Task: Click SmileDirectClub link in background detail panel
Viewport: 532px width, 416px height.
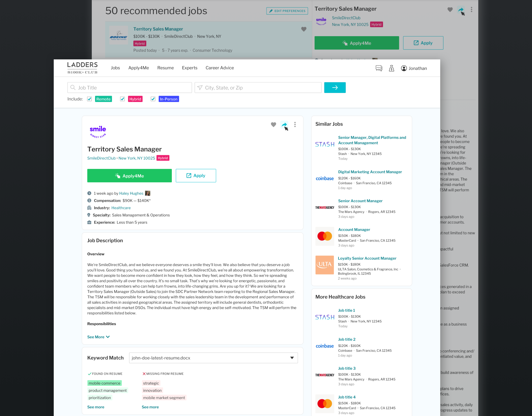Action: (x=346, y=18)
